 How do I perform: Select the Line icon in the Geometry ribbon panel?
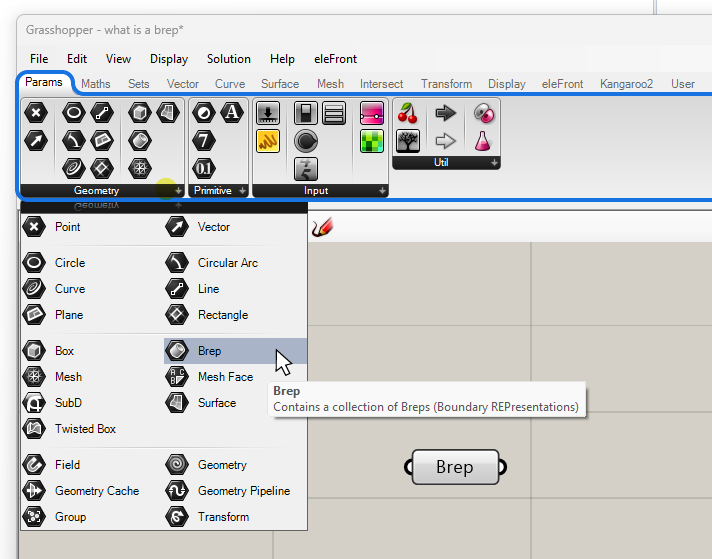(x=102, y=113)
